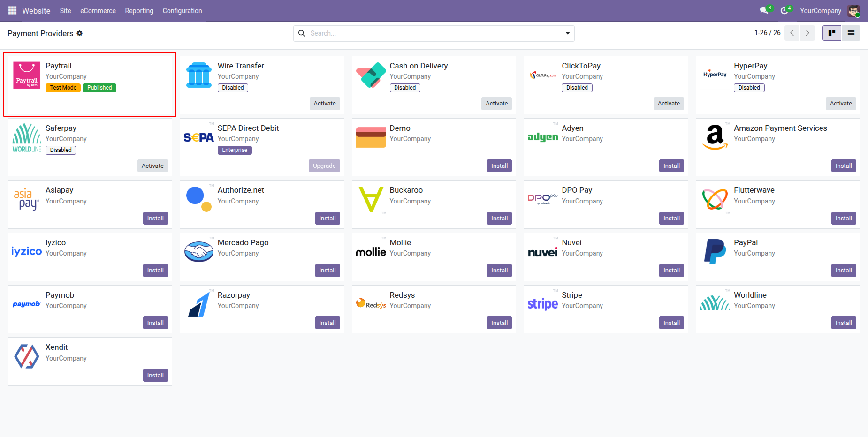This screenshot has width=868, height=437.
Task: Switch to list view
Action: pos(851,33)
